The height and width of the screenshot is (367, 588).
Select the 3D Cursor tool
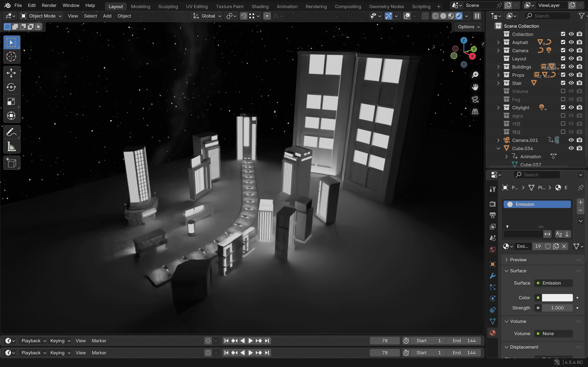11,57
